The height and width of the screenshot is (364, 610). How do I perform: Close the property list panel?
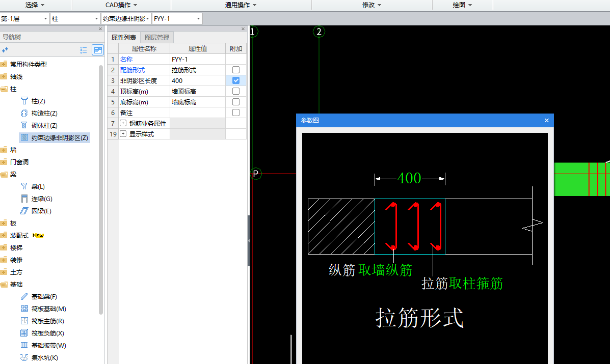[243, 29]
